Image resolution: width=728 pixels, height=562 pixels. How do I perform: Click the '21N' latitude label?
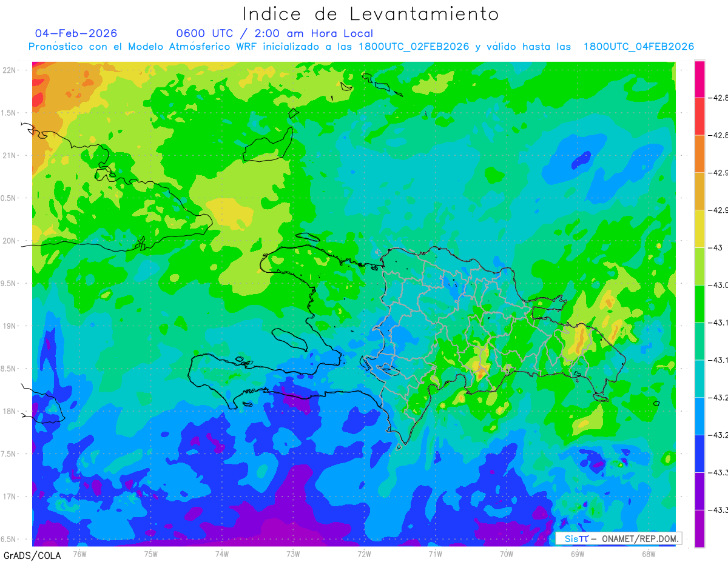(10, 155)
